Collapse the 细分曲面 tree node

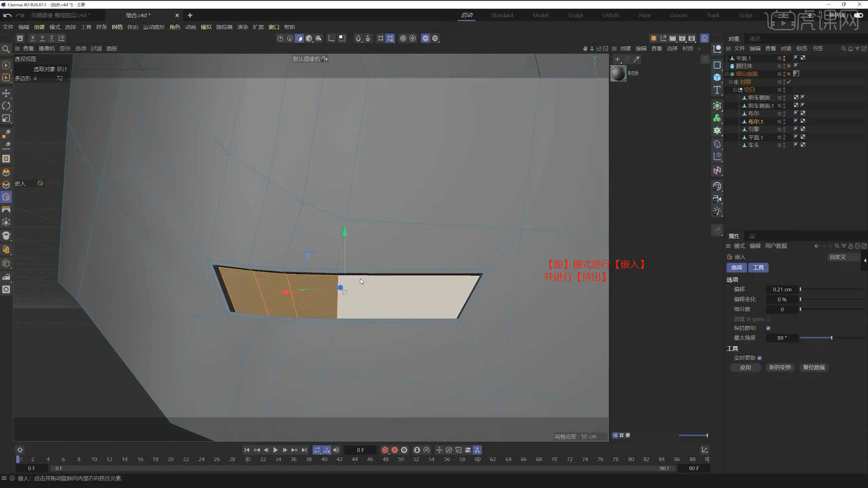click(x=727, y=74)
